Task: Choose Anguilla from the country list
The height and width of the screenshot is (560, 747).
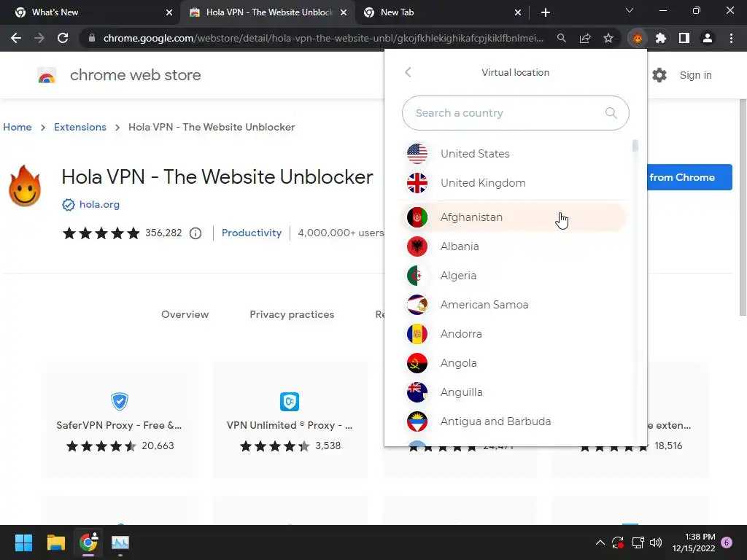Action: coord(513,392)
